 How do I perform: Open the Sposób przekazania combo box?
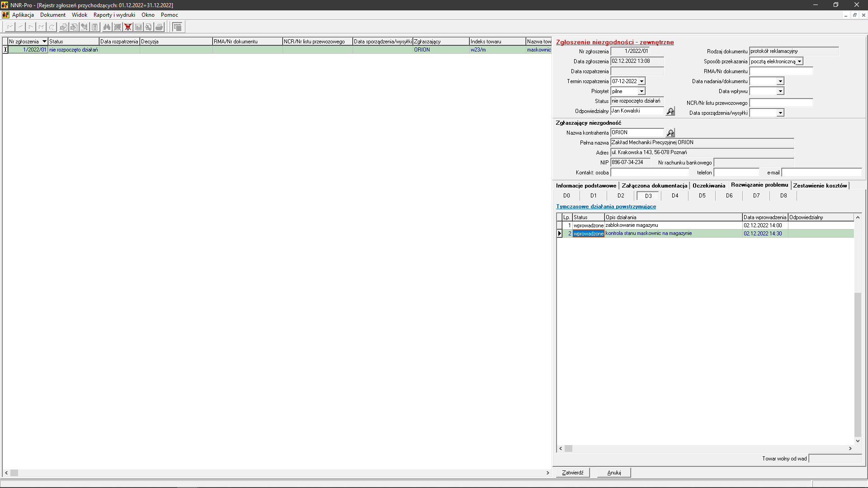tap(799, 61)
